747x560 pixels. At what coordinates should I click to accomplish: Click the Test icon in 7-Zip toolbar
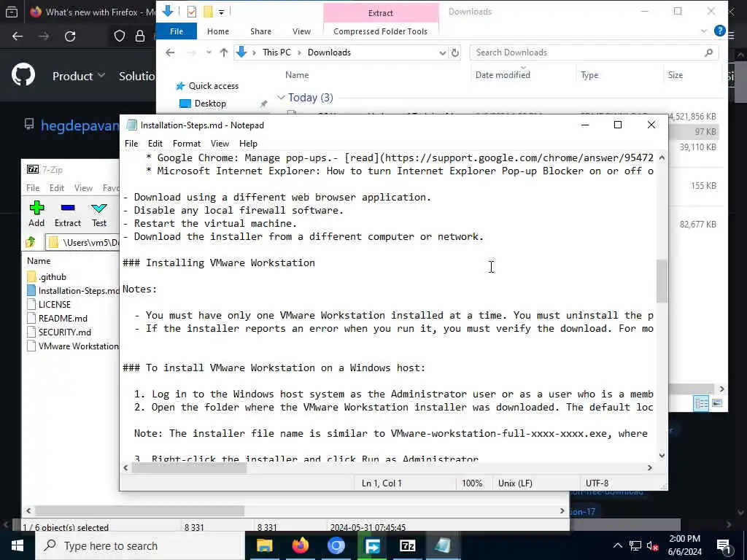99,208
